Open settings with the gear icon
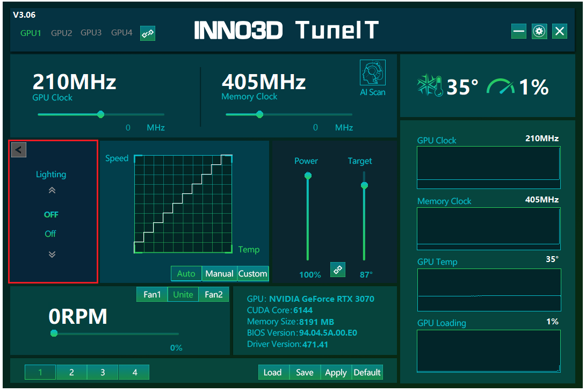The height and width of the screenshot is (392, 586). click(x=539, y=31)
